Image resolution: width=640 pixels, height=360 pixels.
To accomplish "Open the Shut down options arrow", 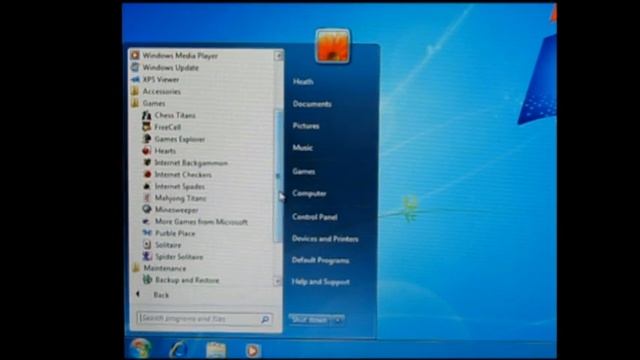I will (x=338, y=320).
